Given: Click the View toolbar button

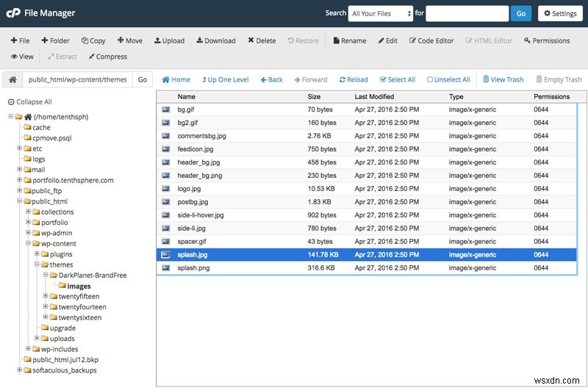Looking at the screenshot, I should [x=22, y=57].
